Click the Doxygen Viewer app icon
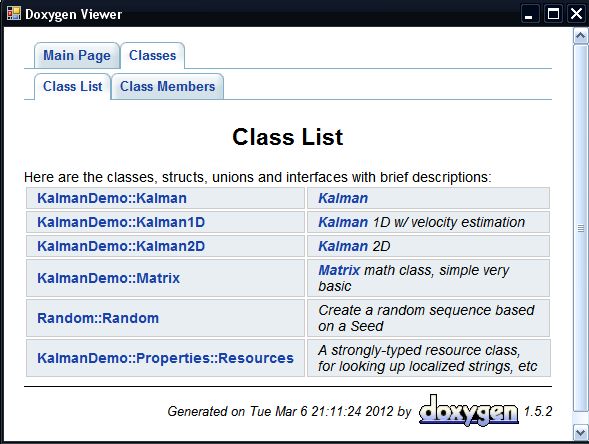The width and height of the screenshot is (589, 444). click(x=14, y=14)
